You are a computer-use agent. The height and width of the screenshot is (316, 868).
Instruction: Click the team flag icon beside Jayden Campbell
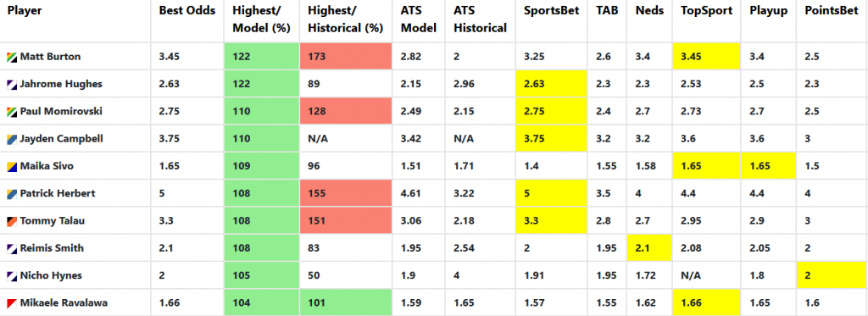[x=12, y=139]
